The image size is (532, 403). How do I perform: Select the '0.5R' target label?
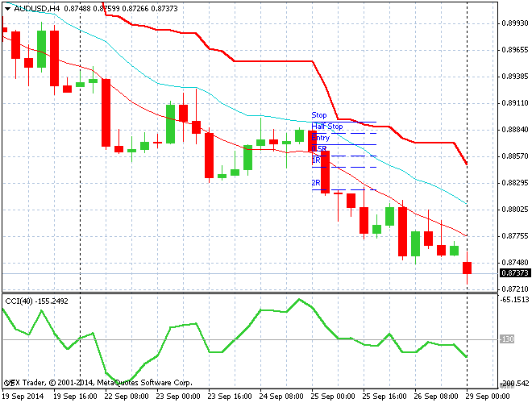[x=319, y=148]
